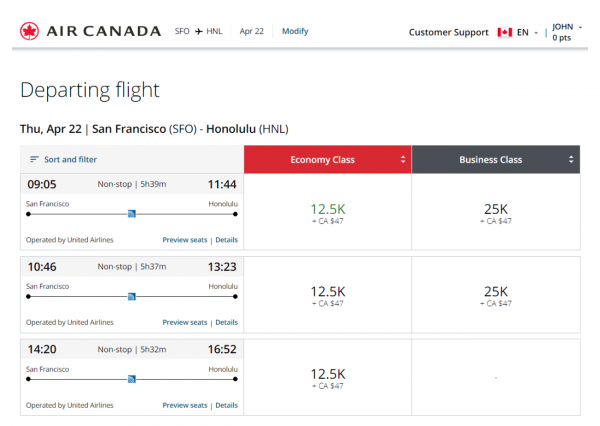Image resolution: width=600 pixels, height=426 pixels.
Task: Preview seats for the 14:20 flight
Action: click(185, 406)
